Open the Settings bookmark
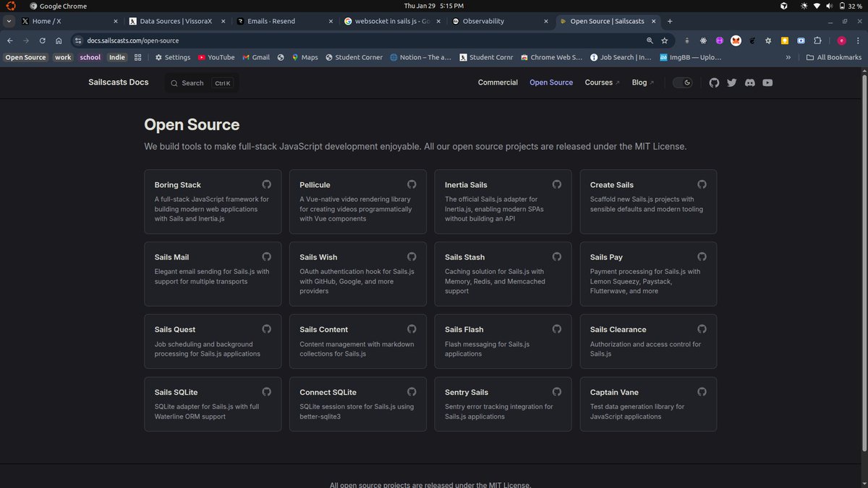The image size is (868, 488). [x=172, y=57]
